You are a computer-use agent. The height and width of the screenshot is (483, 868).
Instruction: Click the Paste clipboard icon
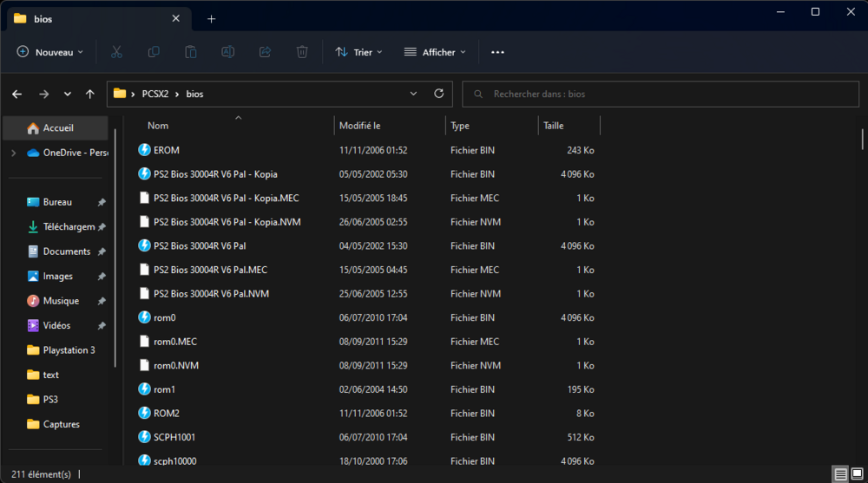point(190,52)
